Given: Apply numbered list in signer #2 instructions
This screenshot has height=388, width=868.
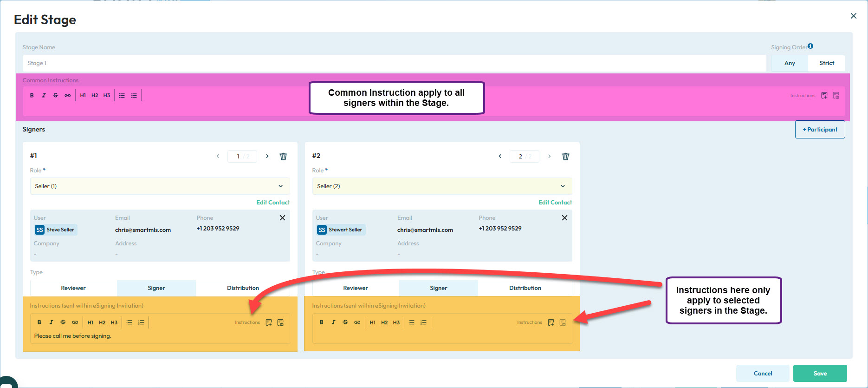Looking at the screenshot, I should click(x=423, y=322).
